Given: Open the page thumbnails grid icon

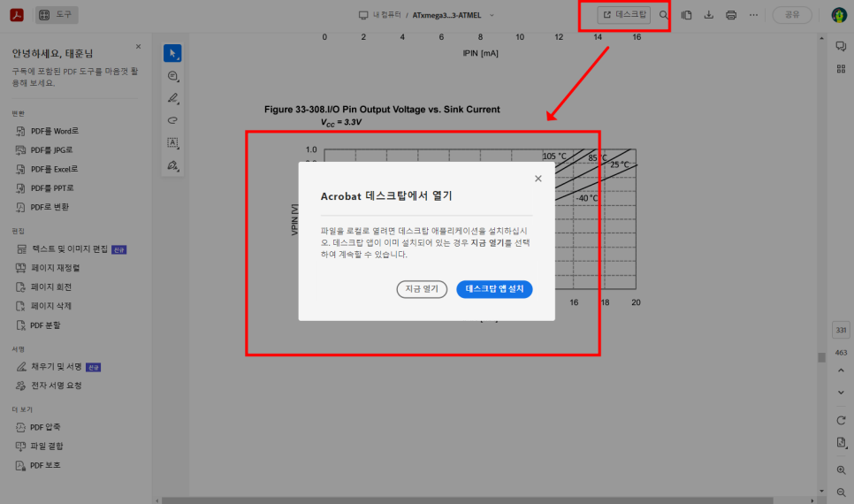Looking at the screenshot, I should tap(841, 69).
